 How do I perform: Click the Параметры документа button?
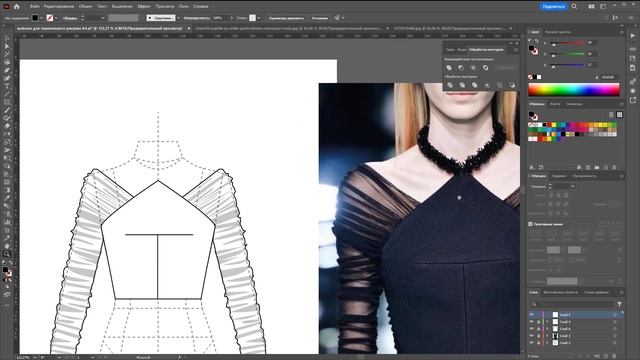(x=286, y=18)
